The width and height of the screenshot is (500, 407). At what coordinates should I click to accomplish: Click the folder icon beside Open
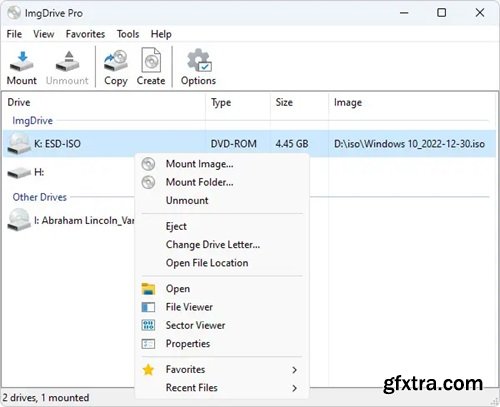pyautogui.click(x=148, y=289)
